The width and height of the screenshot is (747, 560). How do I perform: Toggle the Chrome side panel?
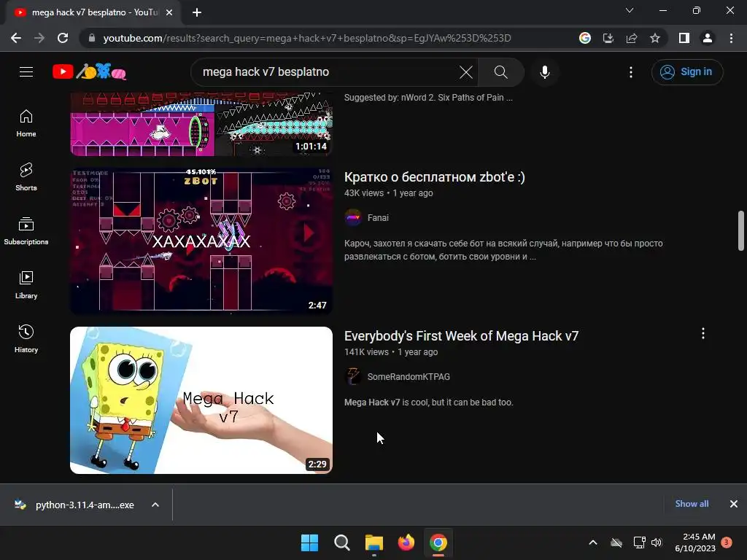[x=684, y=38]
